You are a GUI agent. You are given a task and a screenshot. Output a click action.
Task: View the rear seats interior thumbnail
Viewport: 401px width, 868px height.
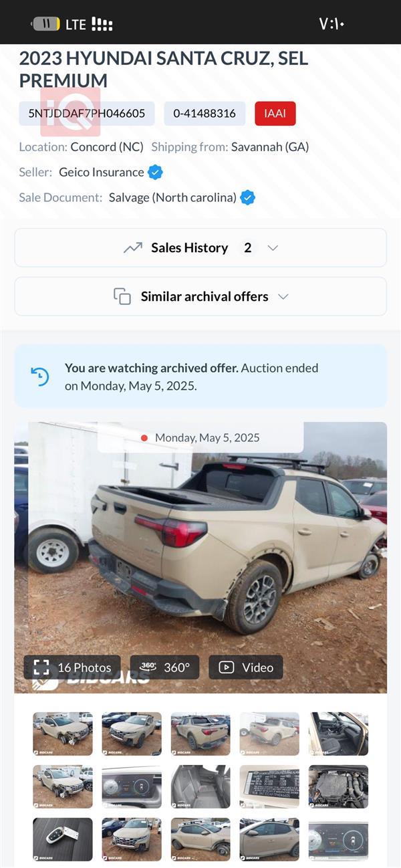tap(200, 786)
